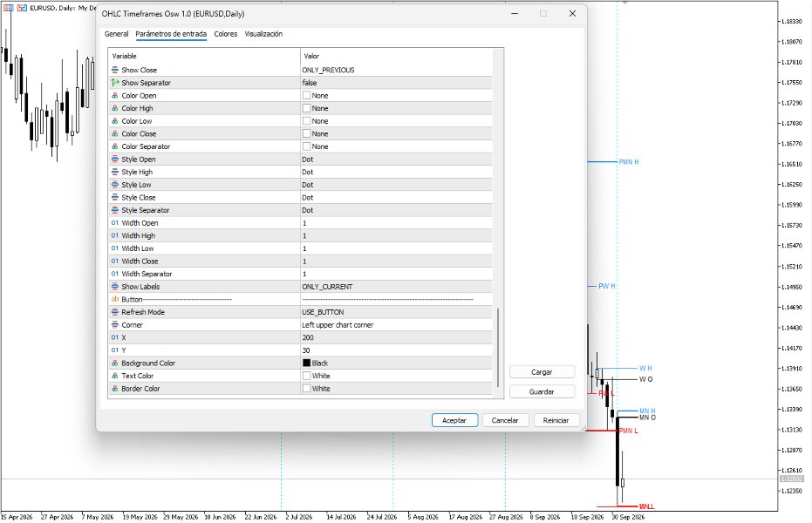Click the icon beside Refresh Mode
812x523 pixels.
coord(115,312)
